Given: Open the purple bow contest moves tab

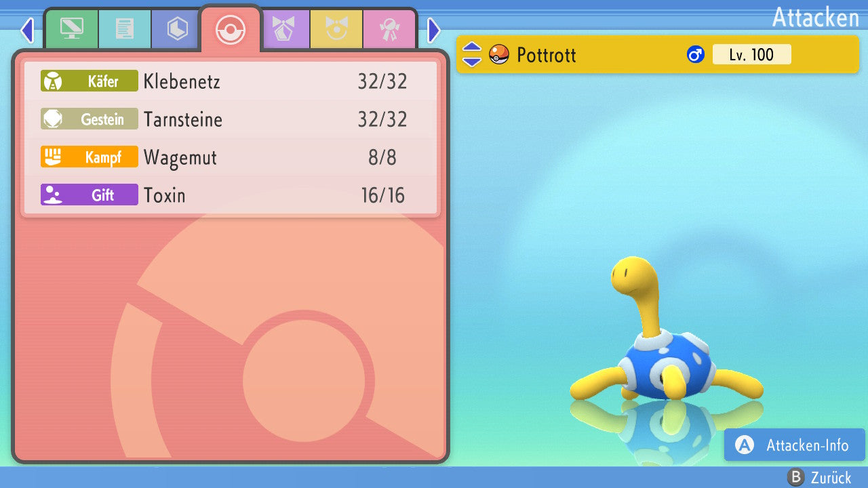Looking at the screenshot, I should (x=284, y=28).
